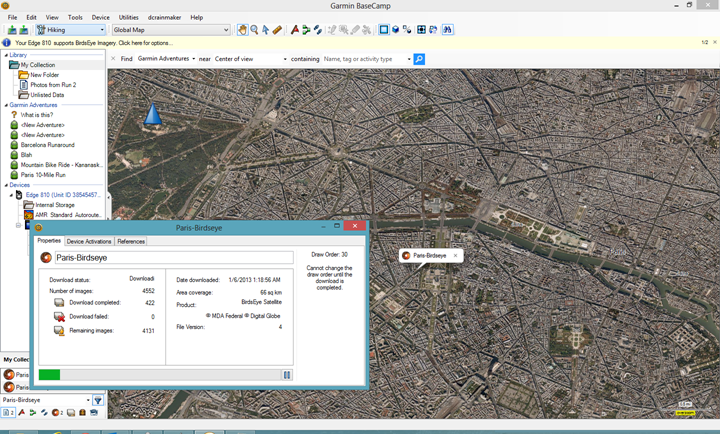
Task: Click the Paris-Birdseye name text field
Action: click(174, 258)
